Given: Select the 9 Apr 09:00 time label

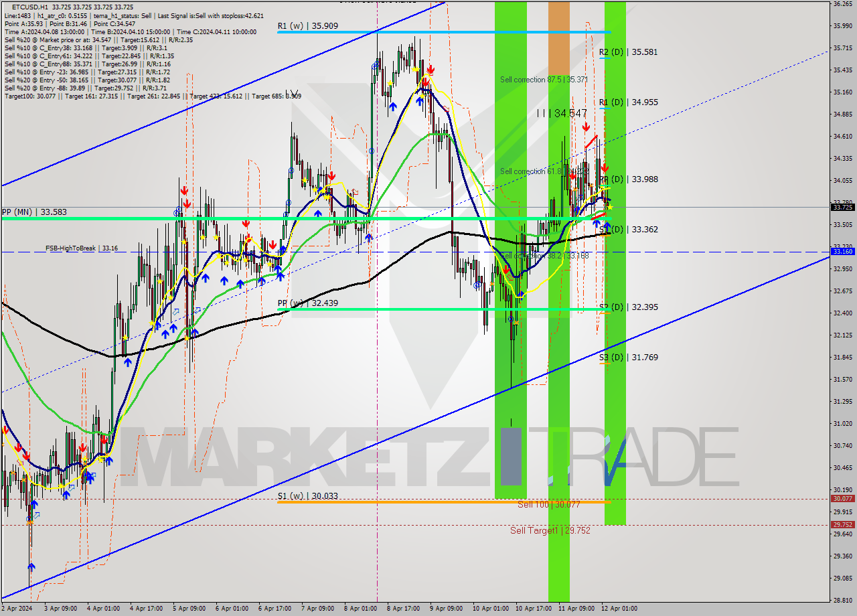Looking at the screenshot, I should [x=446, y=609].
